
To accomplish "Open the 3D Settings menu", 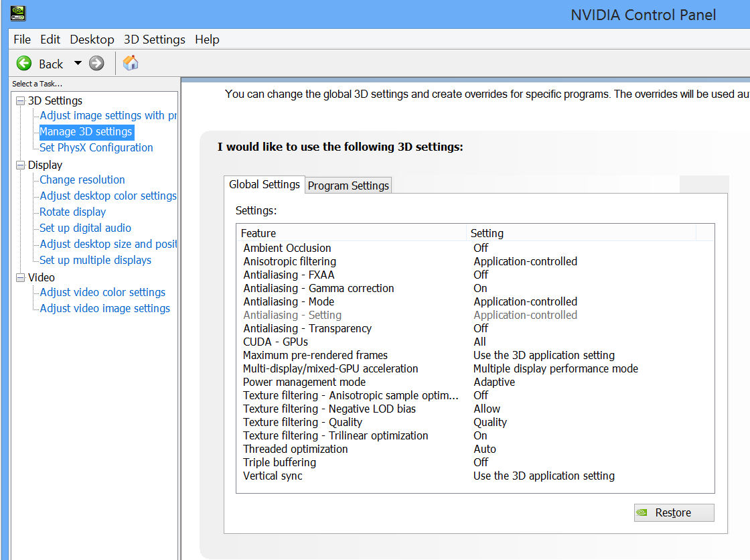I will click(x=155, y=40).
